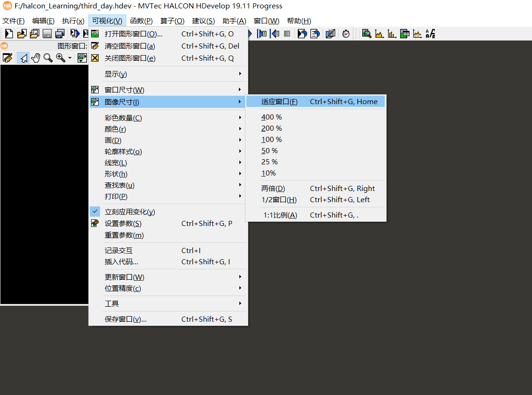Select the Zoom In tool with plus
This screenshot has height=395, width=532.
(61, 58)
